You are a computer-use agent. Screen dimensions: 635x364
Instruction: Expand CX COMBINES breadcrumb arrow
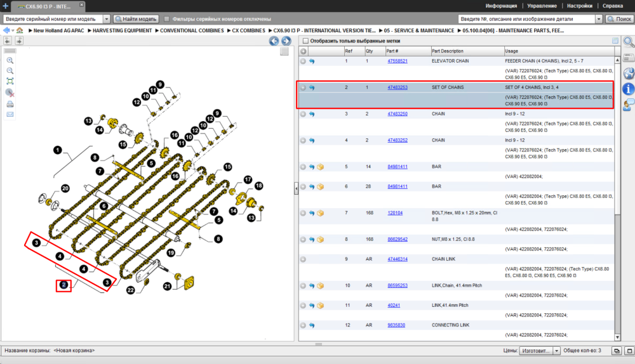(229, 30)
